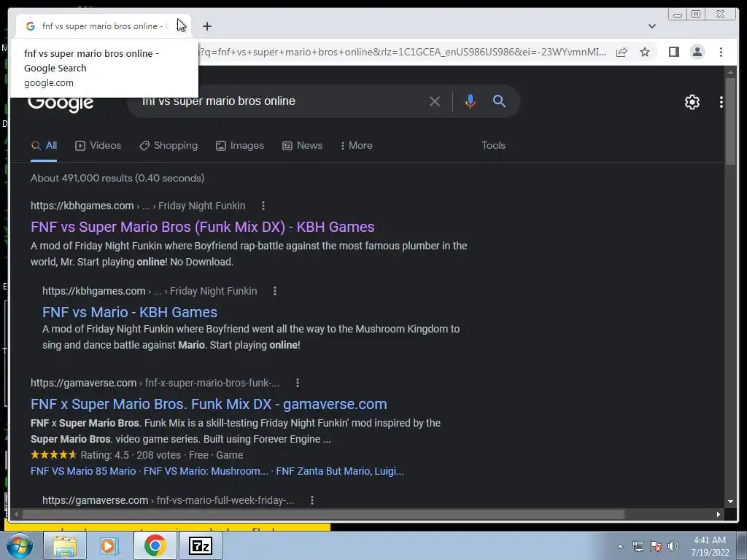Open the Chrome profile avatar menu

tap(697, 52)
